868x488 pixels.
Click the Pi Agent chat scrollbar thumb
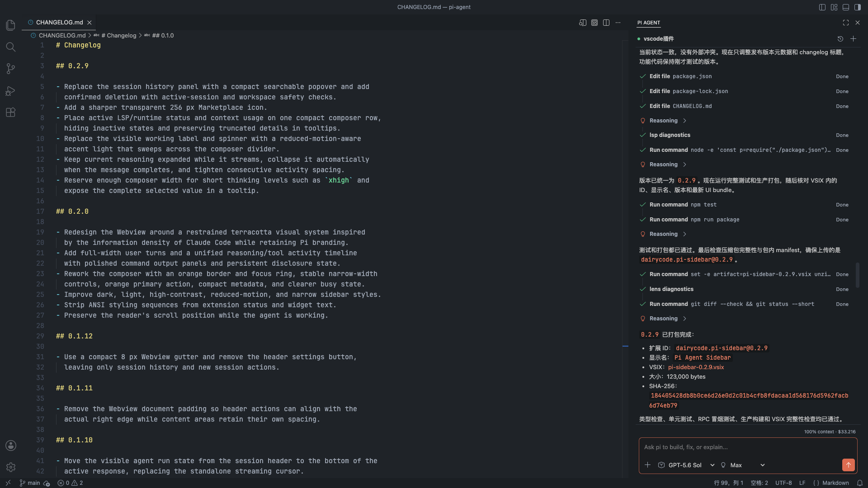click(x=857, y=275)
